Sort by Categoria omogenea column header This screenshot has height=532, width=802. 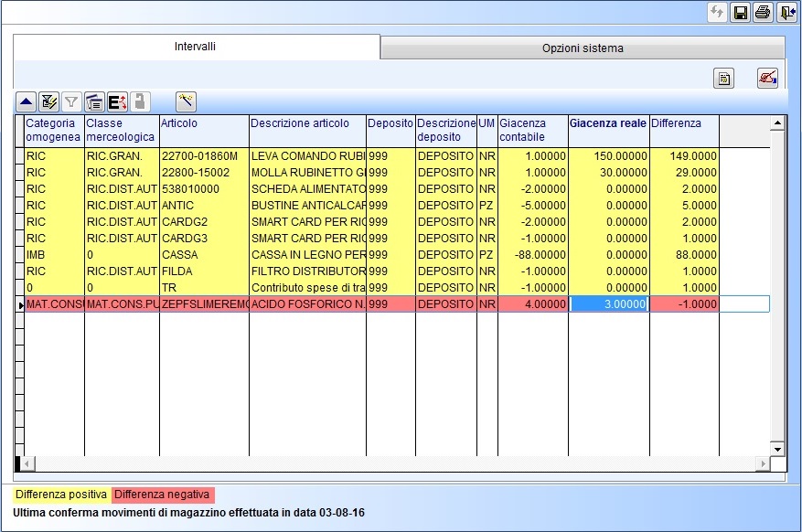[54, 131]
